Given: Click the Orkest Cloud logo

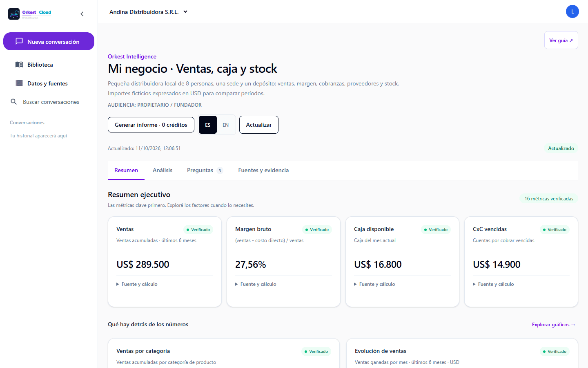Looking at the screenshot, I should 30,14.
